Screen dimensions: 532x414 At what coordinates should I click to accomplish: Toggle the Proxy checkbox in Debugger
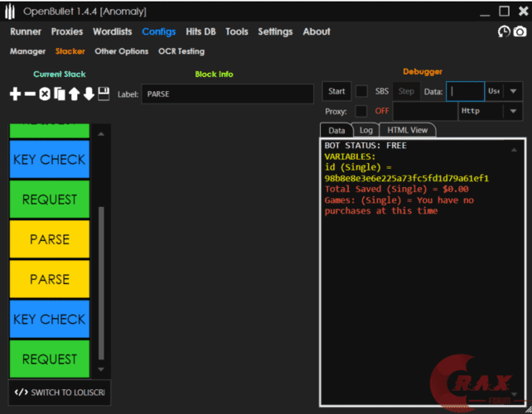click(361, 111)
